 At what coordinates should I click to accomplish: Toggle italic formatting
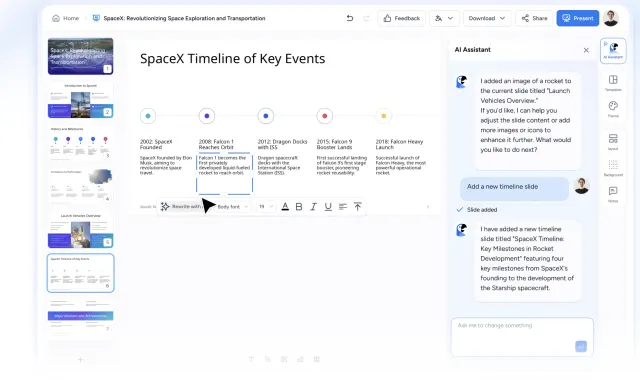(313, 206)
